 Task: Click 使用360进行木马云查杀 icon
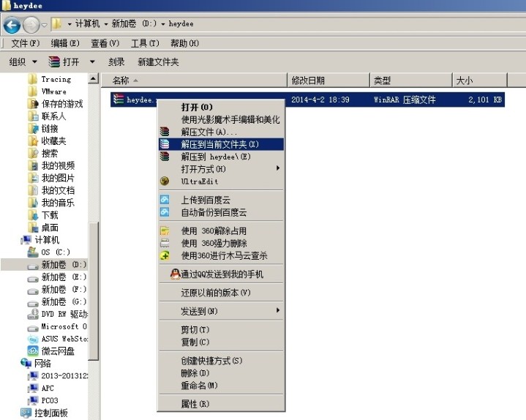click(x=165, y=255)
